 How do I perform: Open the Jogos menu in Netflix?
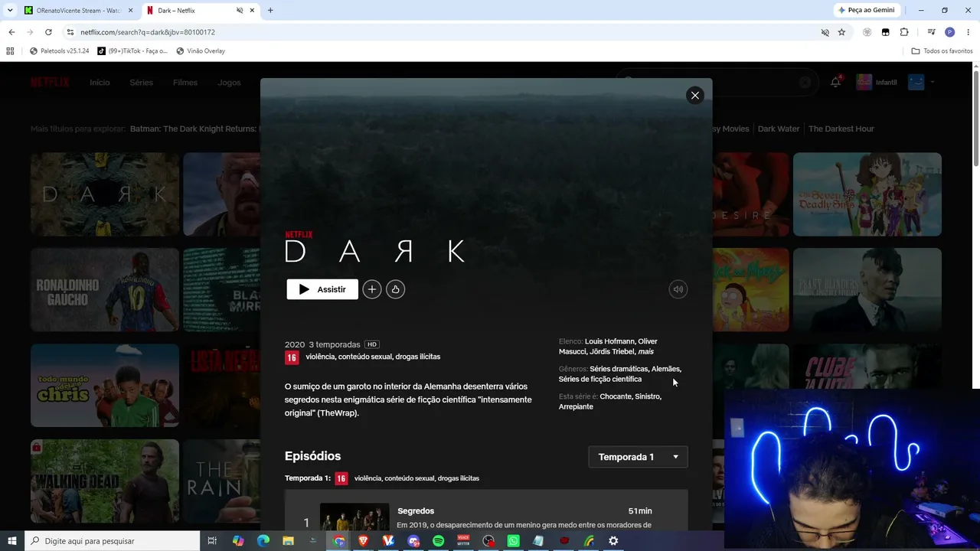[x=229, y=83]
